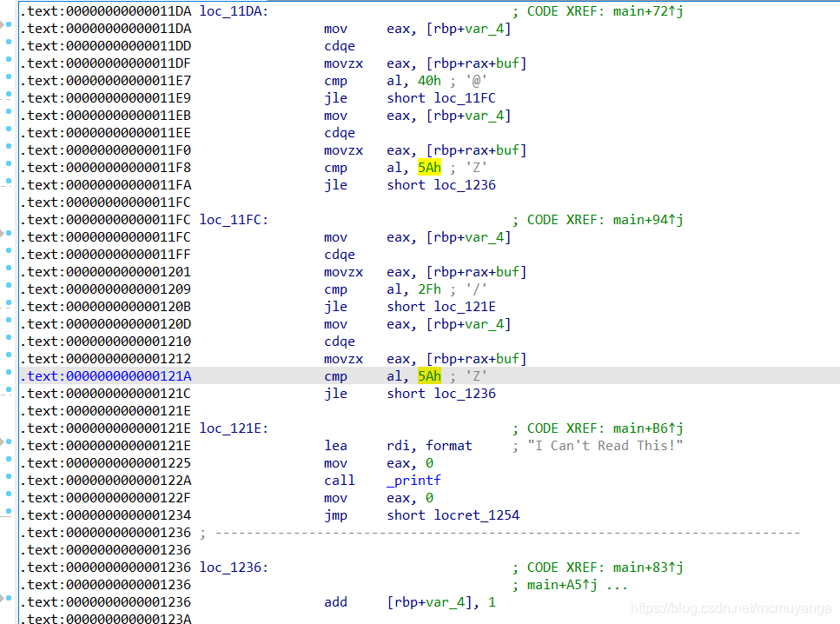840x624 pixels.
Task: Click loc_1236 operand at address 11FA
Action: click(465, 185)
